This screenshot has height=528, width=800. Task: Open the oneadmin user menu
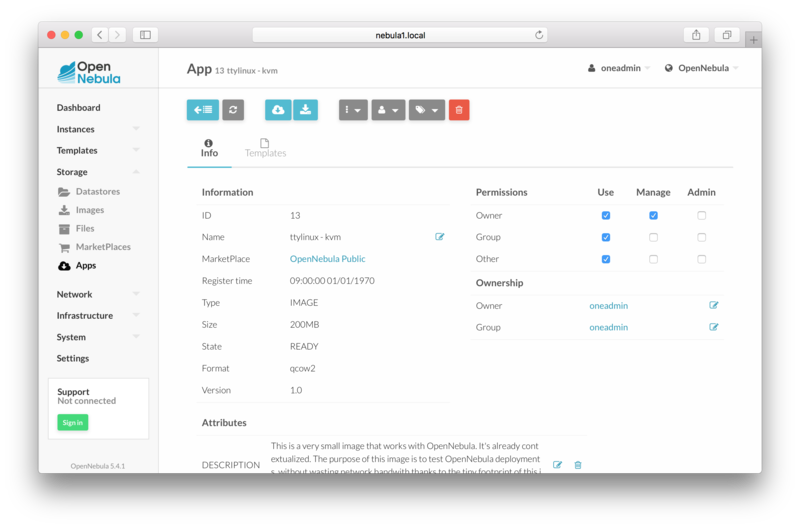[619, 68]
